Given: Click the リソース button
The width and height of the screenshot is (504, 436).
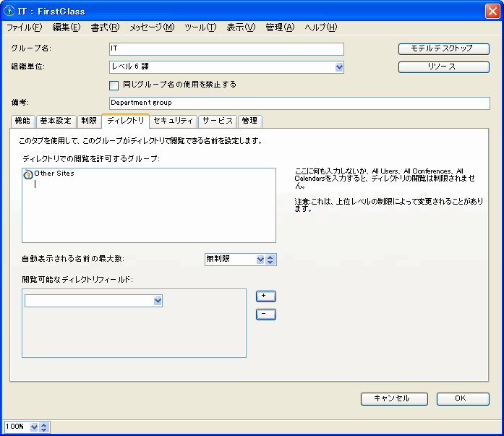Looking at the screenshot, I should point(443,67).
